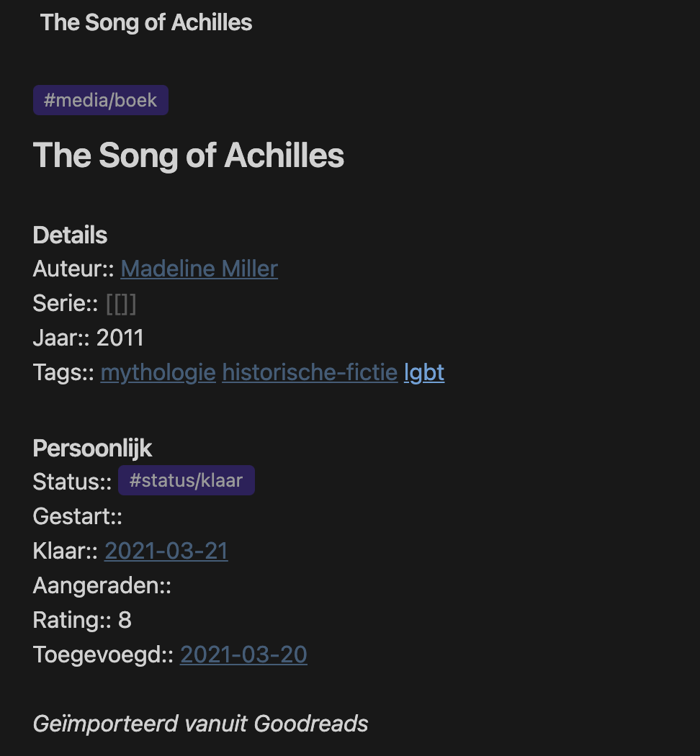Click the Aangeraden field line
Screen dimensions: 700x756
click(102, 585)
